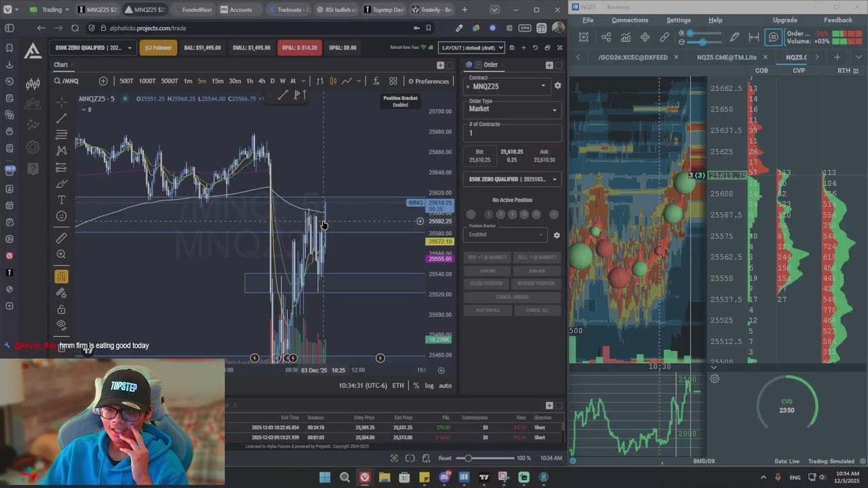Expand the more timeframes chevron after M
The image size is (868, 488).
pyautogui.click(x=303, y=81)
